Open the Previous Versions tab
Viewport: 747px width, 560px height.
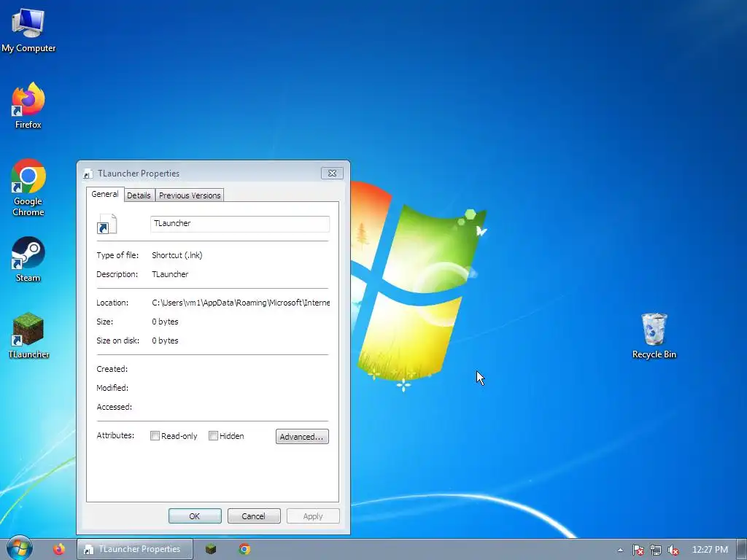190,195
